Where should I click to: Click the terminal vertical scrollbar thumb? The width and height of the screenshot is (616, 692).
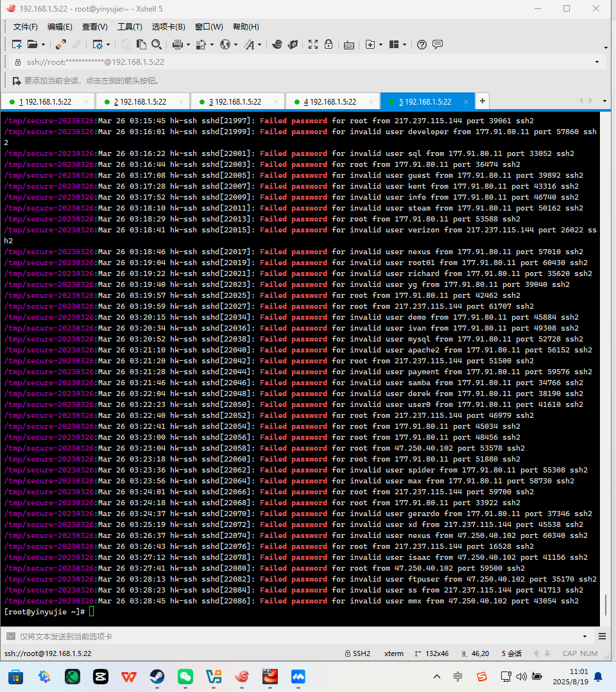pos(605,605)
